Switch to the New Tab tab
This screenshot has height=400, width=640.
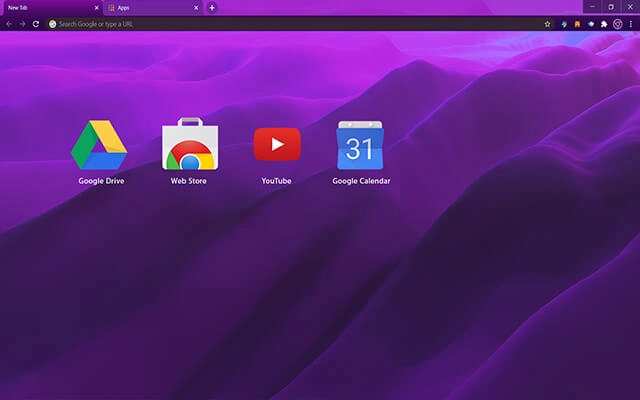[x=51, y=8]
